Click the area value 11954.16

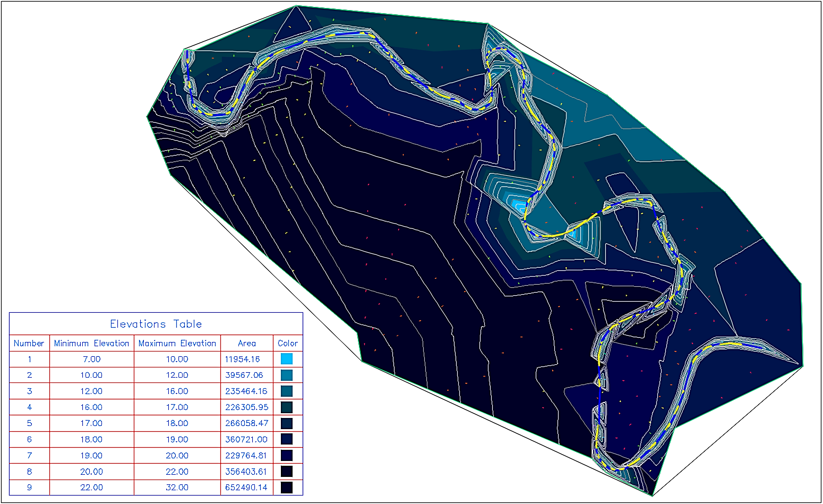[x=243, y=359]
